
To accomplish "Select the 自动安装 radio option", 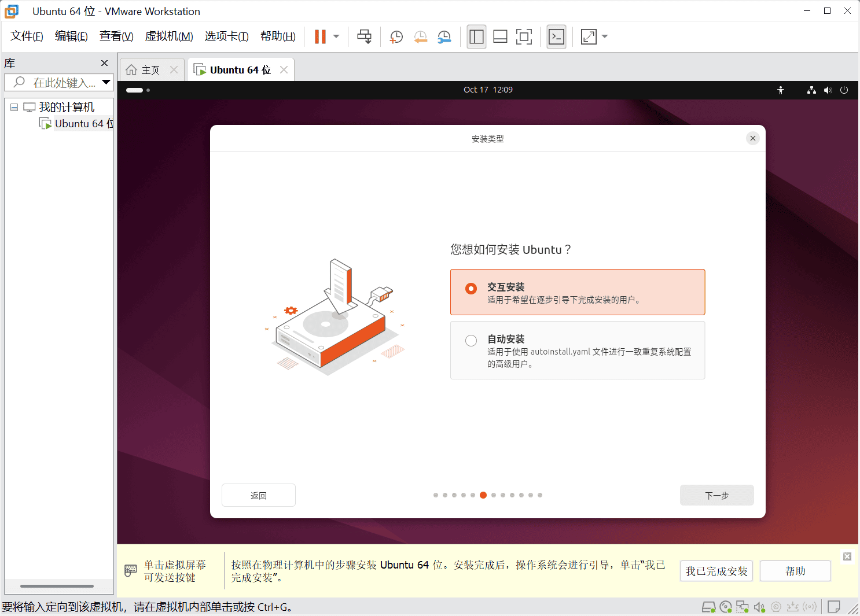I will point(471,341).
